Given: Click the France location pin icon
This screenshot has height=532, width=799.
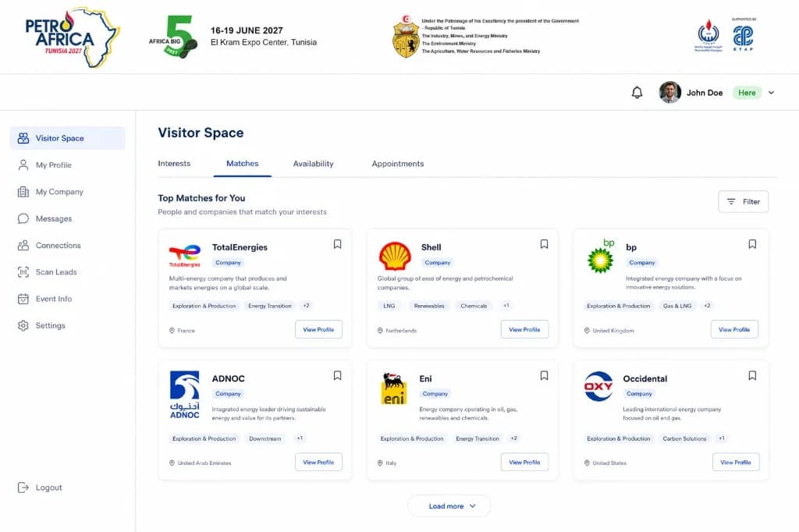Looking at the screenshot, I should (172, 331).
